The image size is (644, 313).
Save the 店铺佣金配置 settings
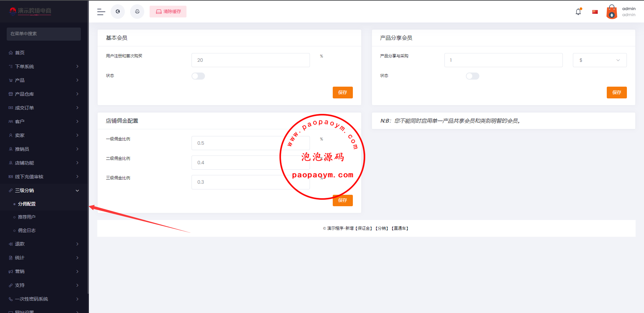point(342,200)
